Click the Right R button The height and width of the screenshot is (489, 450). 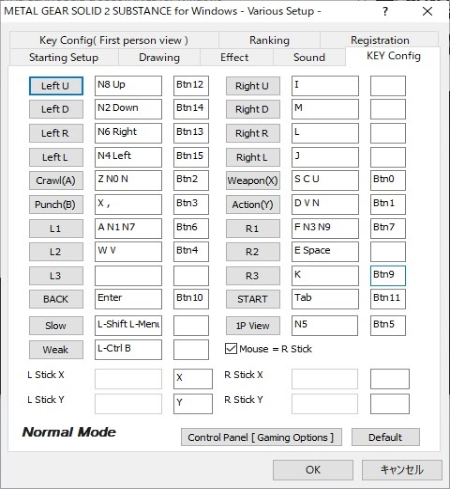[253, 133]
